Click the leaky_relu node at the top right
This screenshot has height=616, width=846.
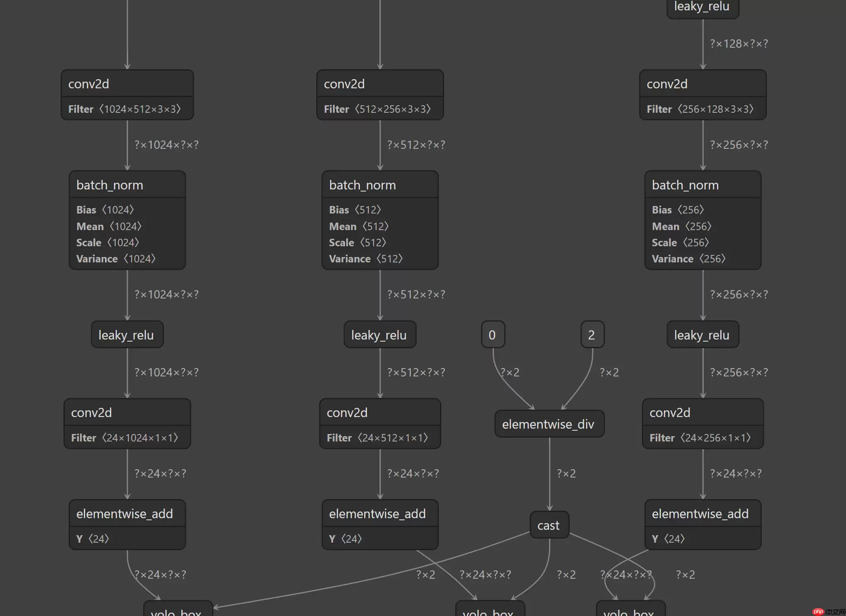(x=703, y=7)
